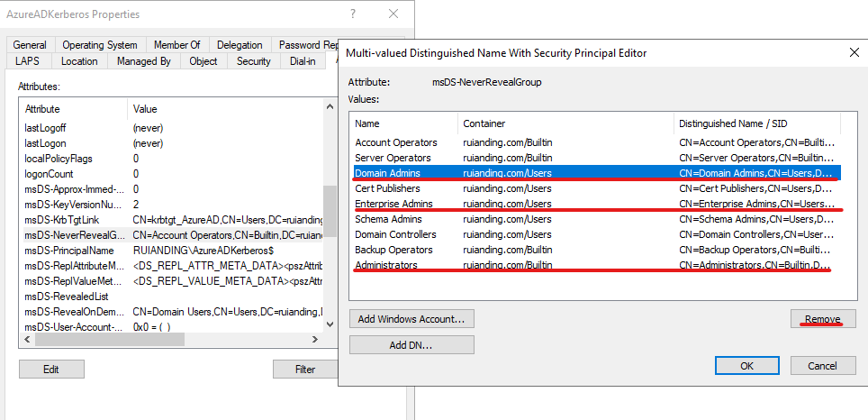Viewport: 868px width, 420px height.
Task: Select the msDS-NeverRevealG... attribute row
Action: pyautogui.click(x=172, y=235)
